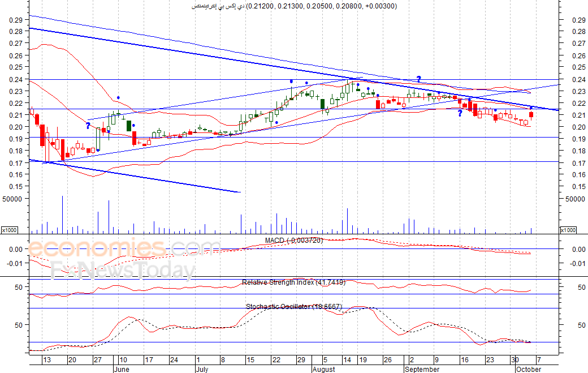Screen dimensions: 588x373
Task: Click the 0.24 price label on right axis
Action: [x=578, y=80]
